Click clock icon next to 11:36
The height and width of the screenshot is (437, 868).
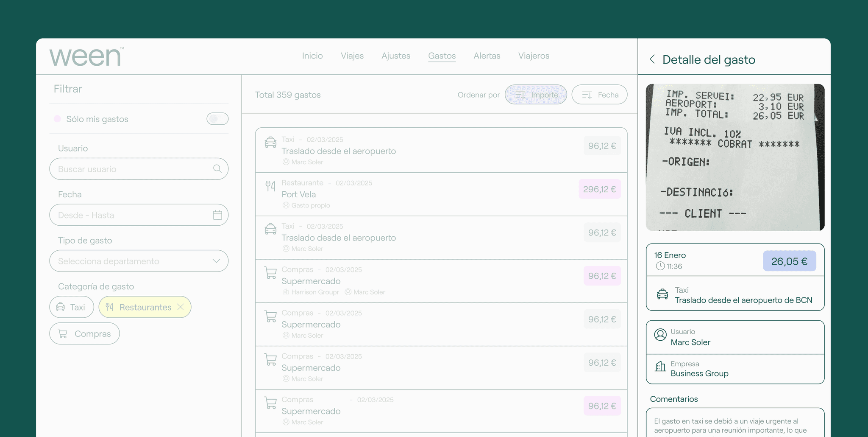(660, 266)
